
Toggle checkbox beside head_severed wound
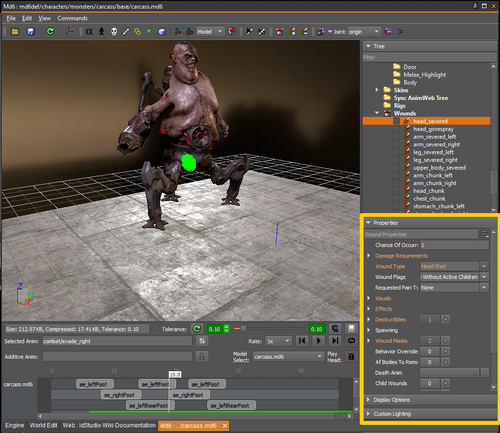point(396,121)
